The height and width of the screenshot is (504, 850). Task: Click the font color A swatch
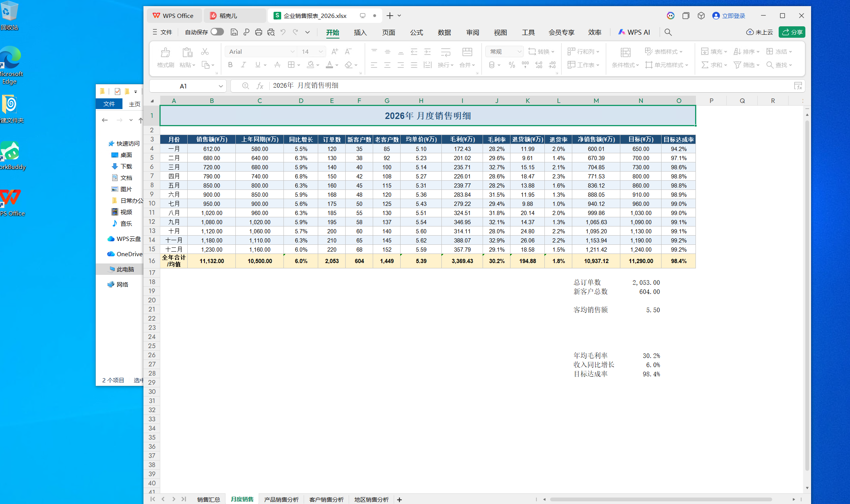pyautogui.click(x=329, y=65)
